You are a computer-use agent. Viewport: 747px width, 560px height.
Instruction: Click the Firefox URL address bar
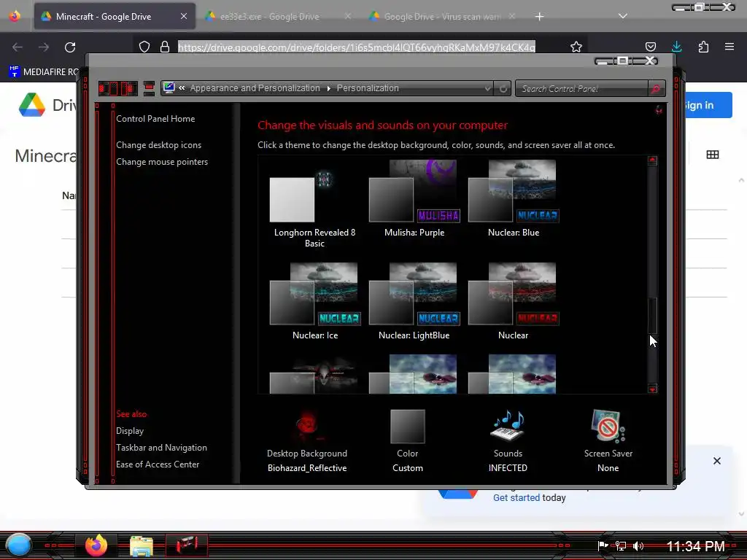point(356,47)
